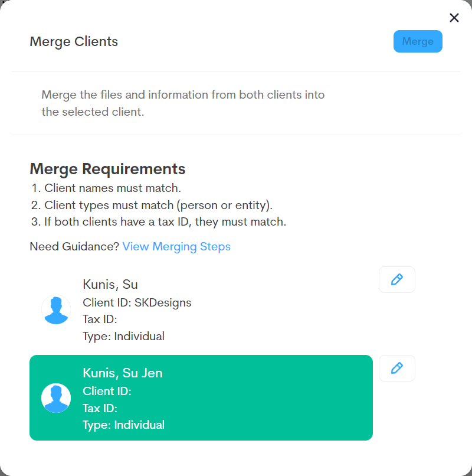The image size is (472, 476).
Task: Open the View Merging Steps link
Action: [x=176, y=246]
